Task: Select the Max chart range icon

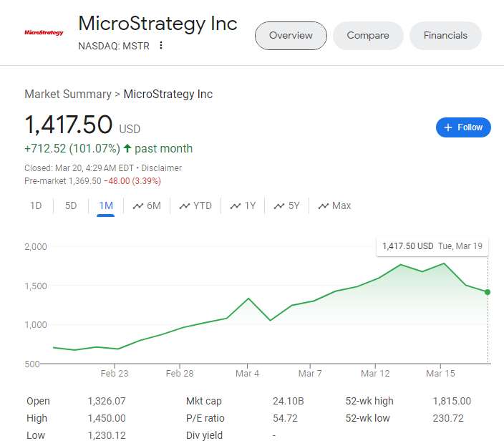Action: (x=323, y=206)
